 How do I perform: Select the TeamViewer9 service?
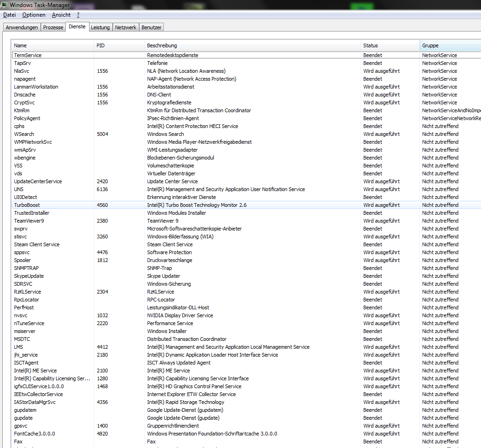click(x=246, y=221)
